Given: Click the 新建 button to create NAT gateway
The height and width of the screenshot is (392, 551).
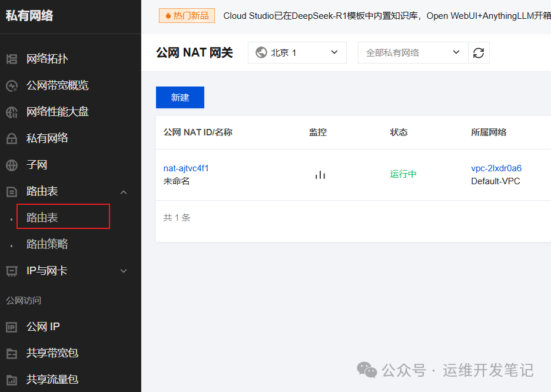Looking at the screenshot, I should click(x=180, y=97).
